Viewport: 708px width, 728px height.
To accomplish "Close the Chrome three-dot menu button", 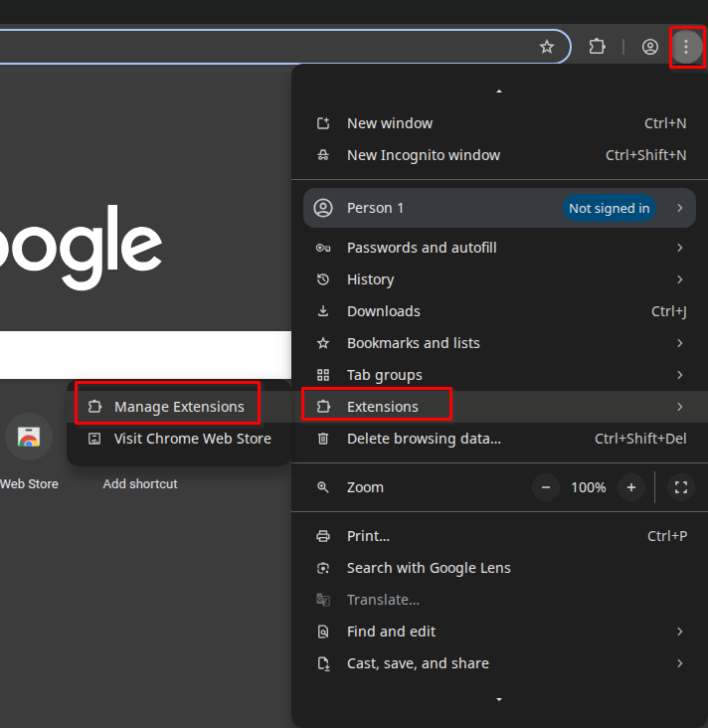I will click(686, 47).
